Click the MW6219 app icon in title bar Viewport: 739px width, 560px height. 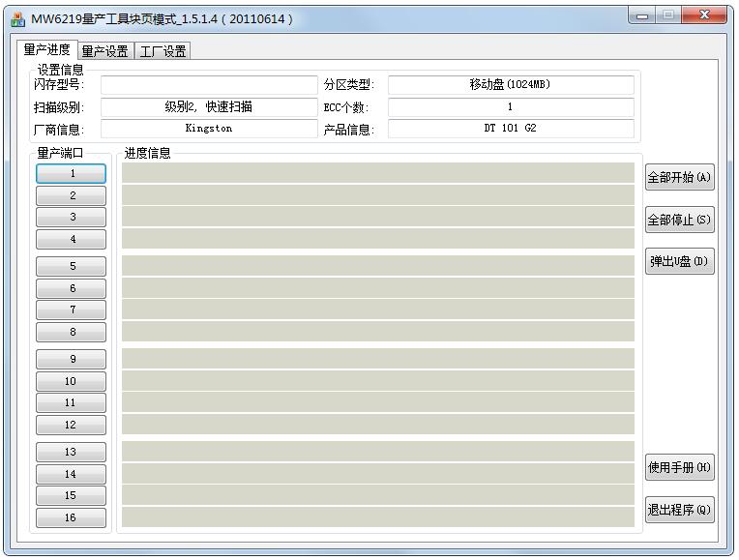[17, 18]
